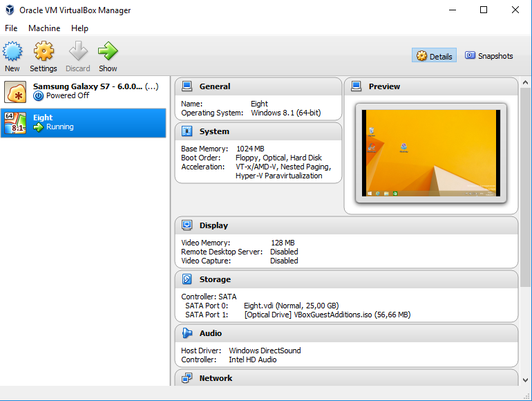This screenshot has width=532, height=401.
Task: Click the details pane scroll down arrow
Action: click(525, 380)
